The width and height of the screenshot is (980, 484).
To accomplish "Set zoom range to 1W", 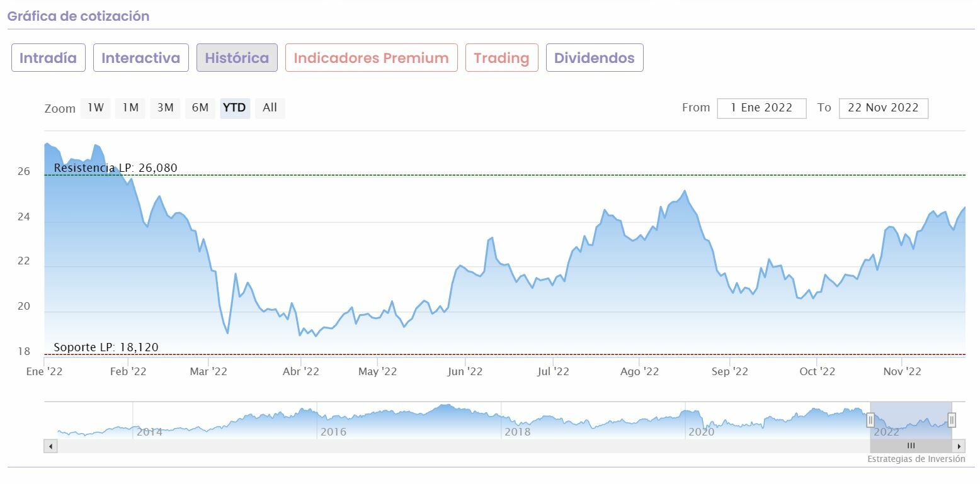I will point(96,108).
